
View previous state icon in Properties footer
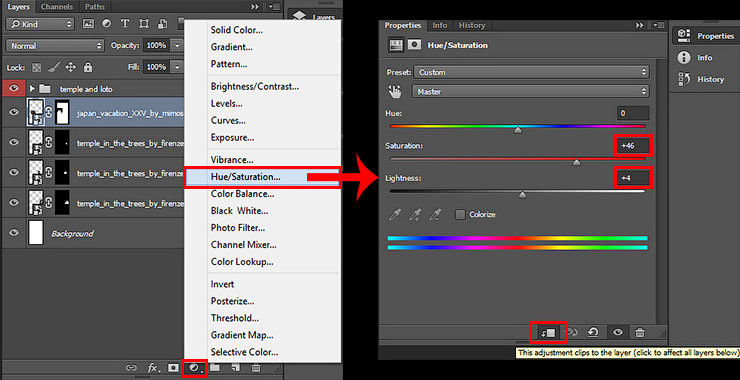click(572, 332)
